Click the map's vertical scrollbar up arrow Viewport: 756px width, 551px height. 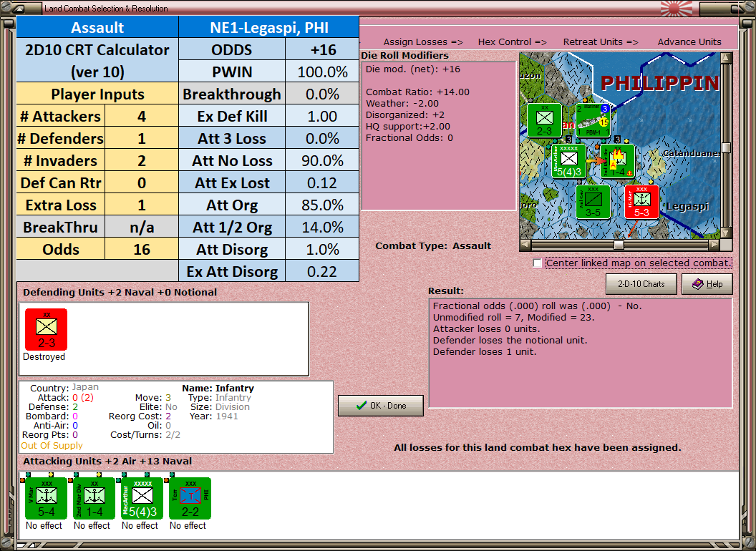(726, 59)
